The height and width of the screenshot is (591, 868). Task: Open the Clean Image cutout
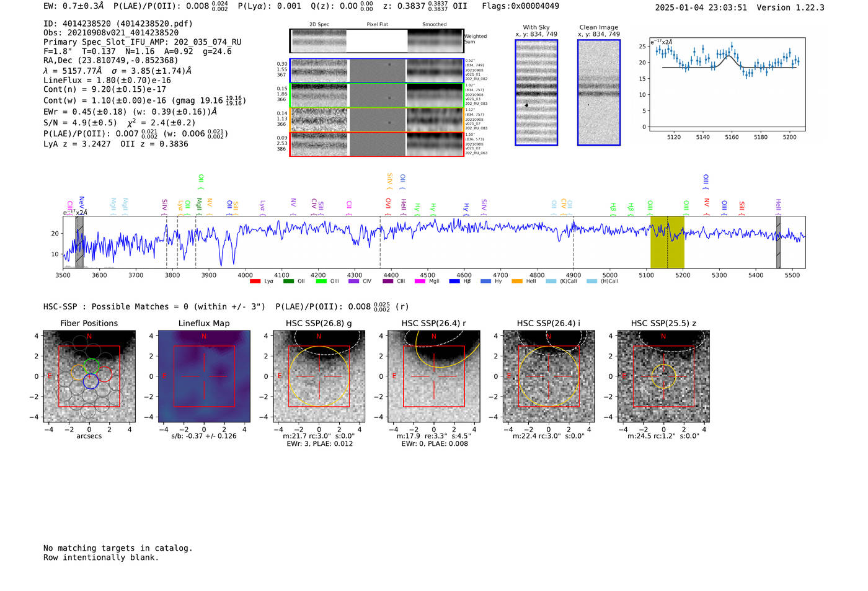pos(599,92)
